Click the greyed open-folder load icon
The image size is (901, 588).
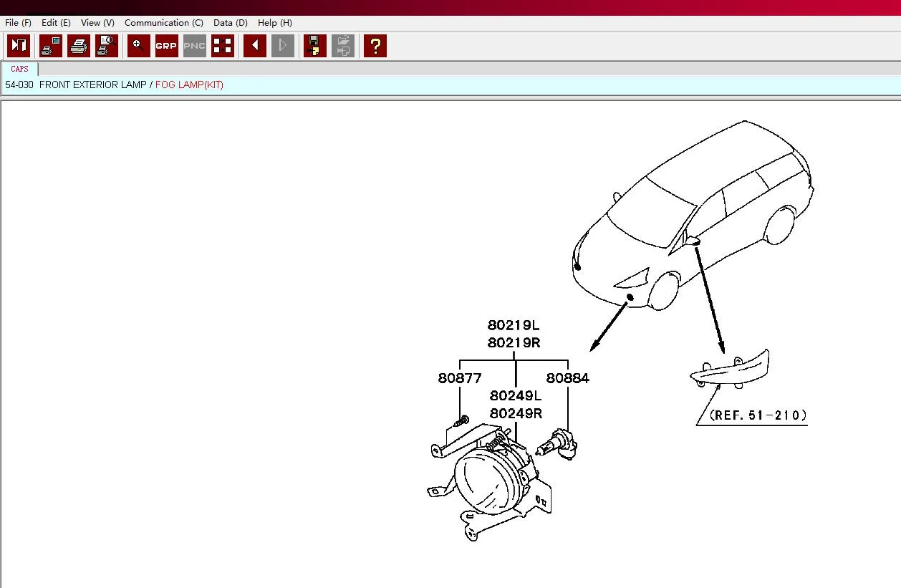click(343, 46)
